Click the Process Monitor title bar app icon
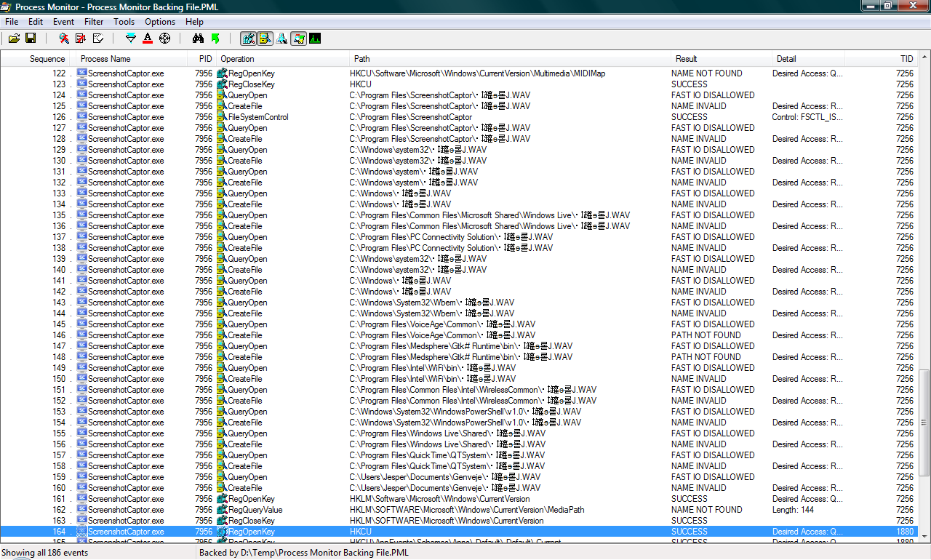 click(x=7, y=7)
